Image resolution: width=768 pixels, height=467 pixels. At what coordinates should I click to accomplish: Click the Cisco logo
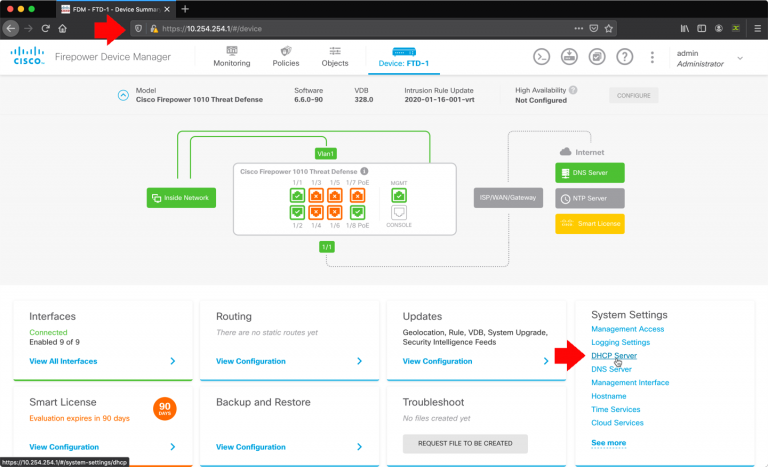(28, 55)
